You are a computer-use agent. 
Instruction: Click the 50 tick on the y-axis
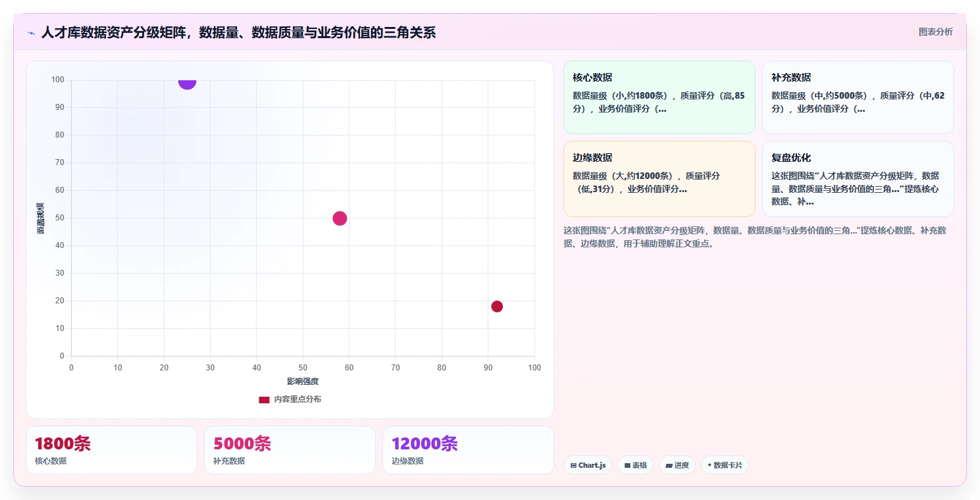point(60,218)
